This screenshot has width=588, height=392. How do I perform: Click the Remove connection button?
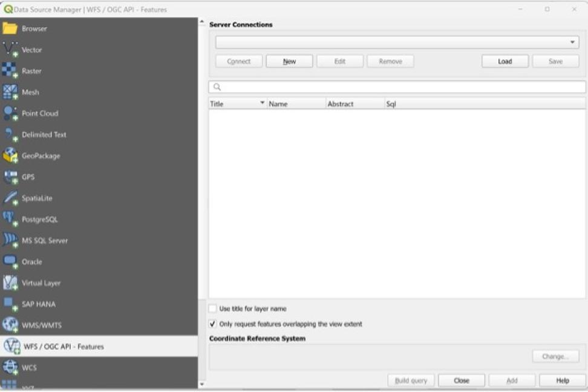click(x=390, y=61)
